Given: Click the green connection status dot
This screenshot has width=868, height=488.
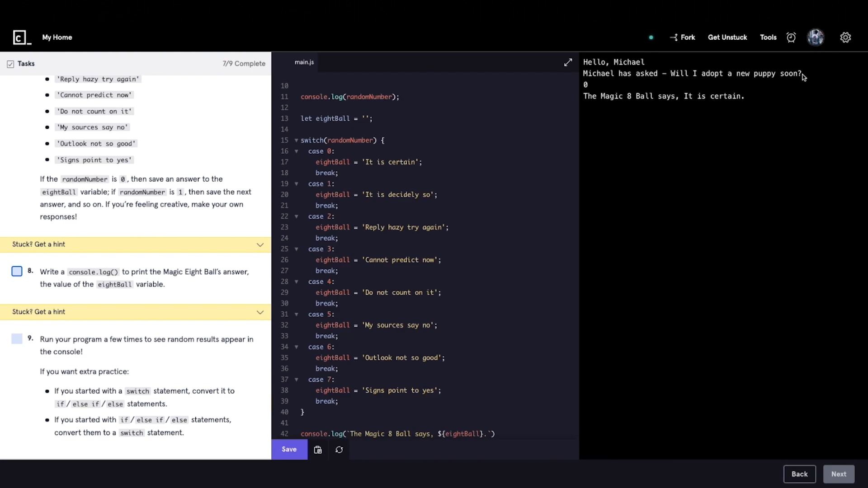Looking at the screenshot, I should pos(651,38).
